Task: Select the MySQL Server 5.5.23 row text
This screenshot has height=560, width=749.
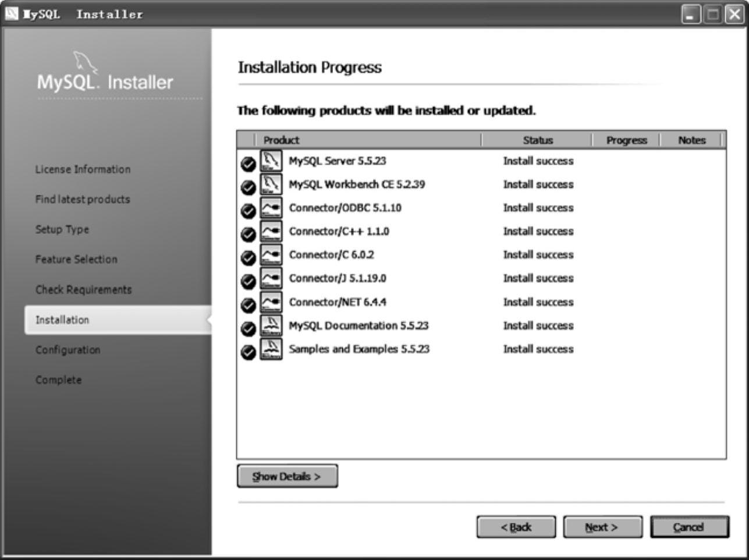Action: (x=338, y=161)
